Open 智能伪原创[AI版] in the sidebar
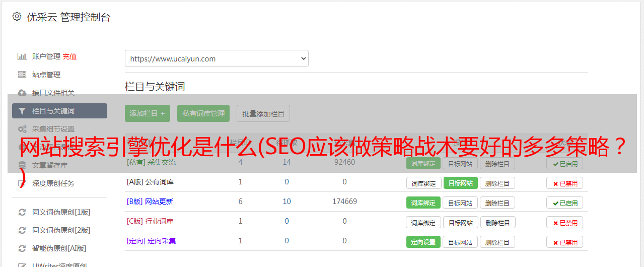Viewport: 644px width, 267px height. [x=59, y=248]
